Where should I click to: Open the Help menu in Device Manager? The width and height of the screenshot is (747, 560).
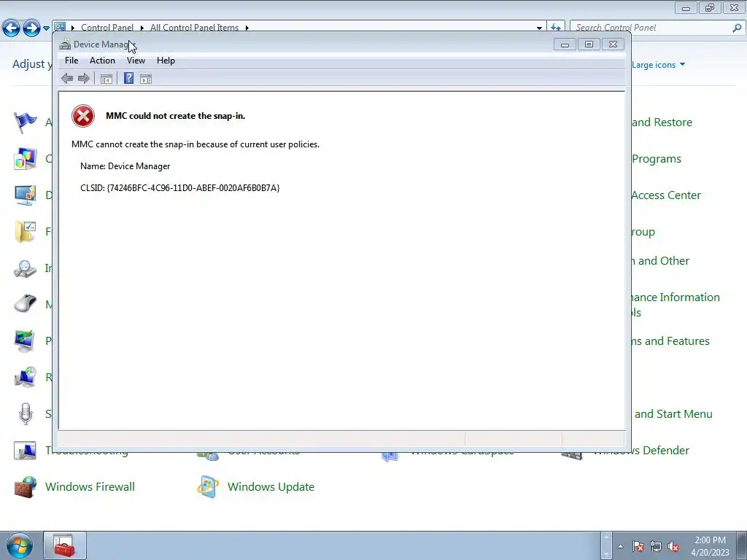pyautogui.click(x=166, y=61)
